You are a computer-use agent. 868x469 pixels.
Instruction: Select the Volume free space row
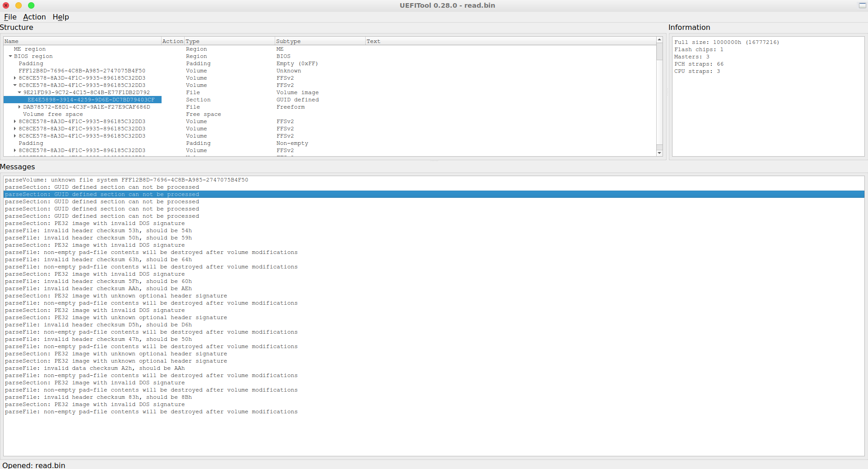(x=53, y=114)
